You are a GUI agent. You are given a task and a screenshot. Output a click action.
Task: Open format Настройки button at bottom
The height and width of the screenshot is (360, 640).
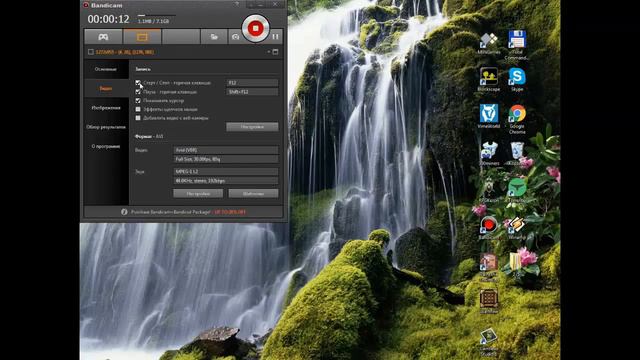coord(198,193)
